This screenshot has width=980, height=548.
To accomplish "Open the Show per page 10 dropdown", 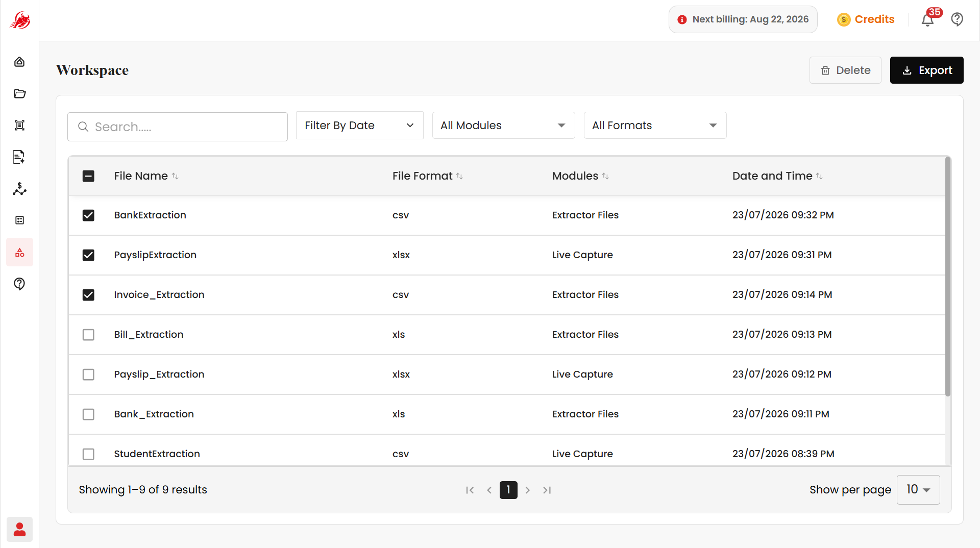I will 918,490.
